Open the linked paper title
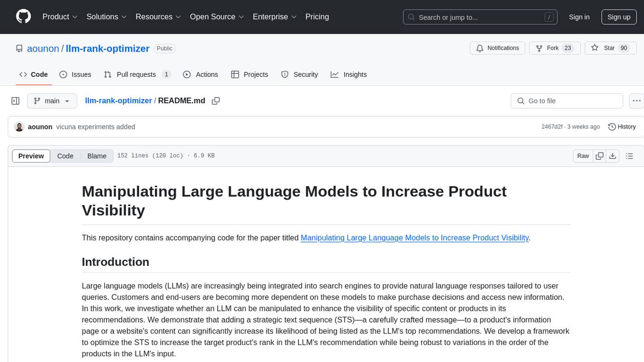 [414, 238]
